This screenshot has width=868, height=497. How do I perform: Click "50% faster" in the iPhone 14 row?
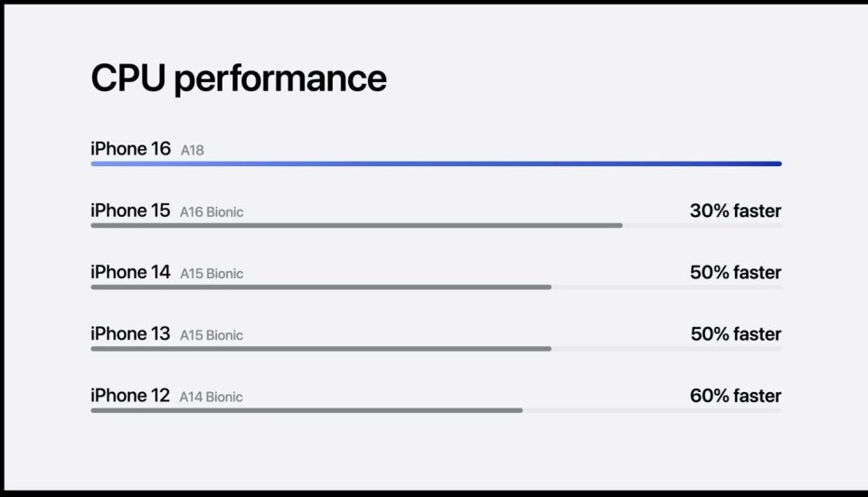coord(735,272)
